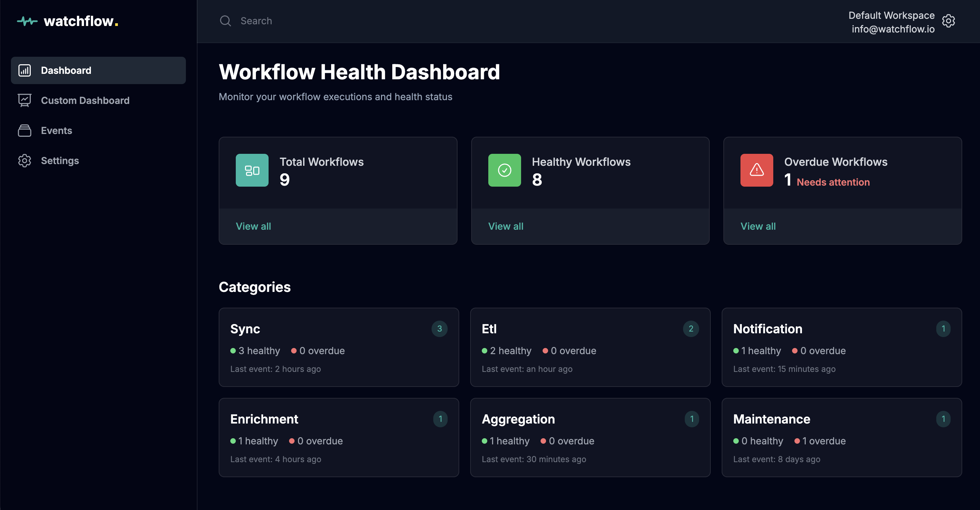
Task: Click the 2 healthy status dot in Etl card
Action: coord(484,350)
